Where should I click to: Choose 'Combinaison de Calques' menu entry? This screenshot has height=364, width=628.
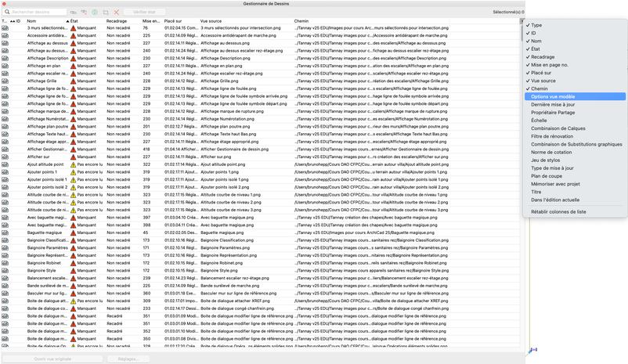[x=575, y=128]
